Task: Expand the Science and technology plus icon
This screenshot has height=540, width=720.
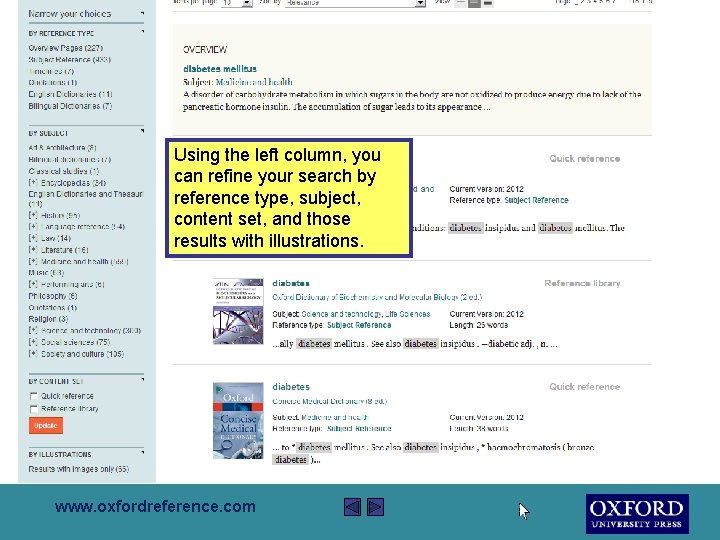Action: [x=33, y=330]
